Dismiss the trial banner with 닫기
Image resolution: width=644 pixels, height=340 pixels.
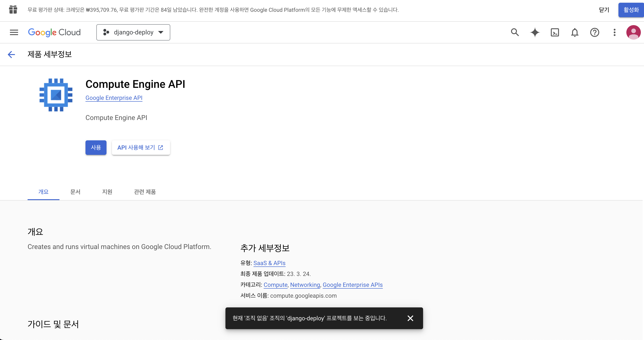pyautogui.click(x=604, y=10)
